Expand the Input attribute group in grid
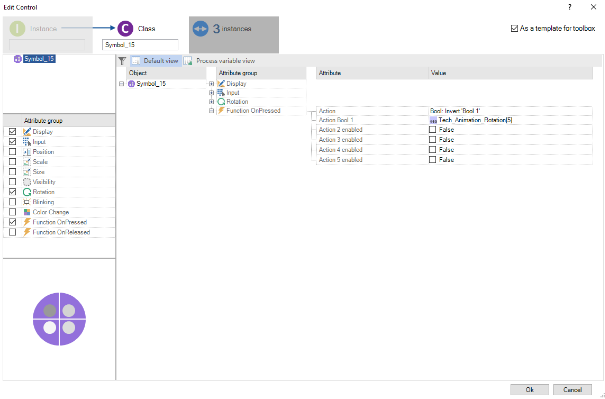 point(211,93)
